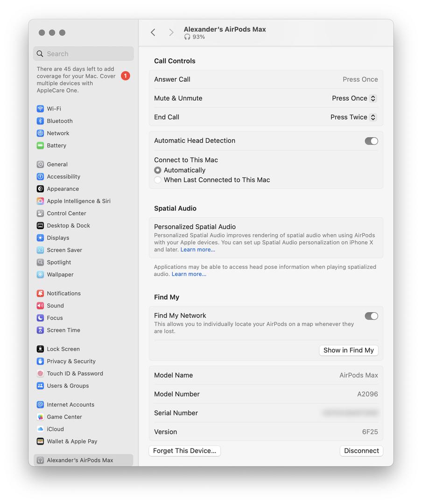422x504 pixels.
Task: Open the Users & Groups icon
Action: pyautogui.click(x=40, y=385)
